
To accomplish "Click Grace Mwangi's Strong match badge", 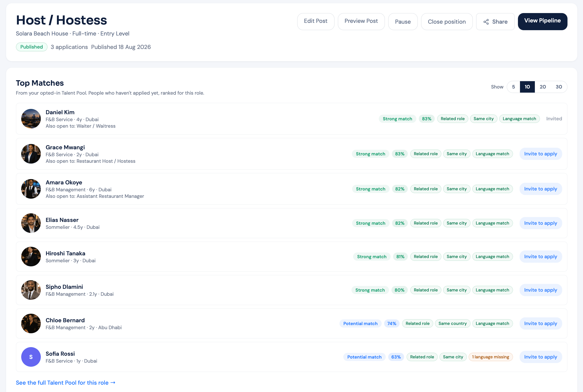I will tap(370, 154).
